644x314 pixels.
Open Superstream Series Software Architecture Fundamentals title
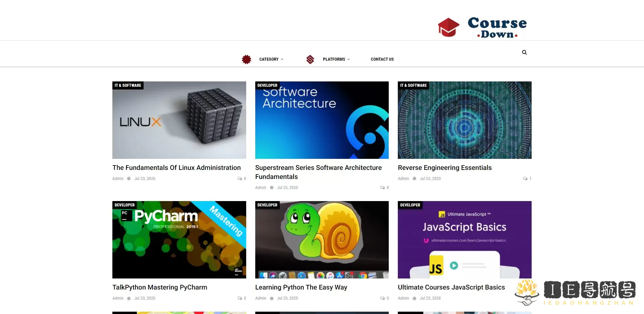318,172
